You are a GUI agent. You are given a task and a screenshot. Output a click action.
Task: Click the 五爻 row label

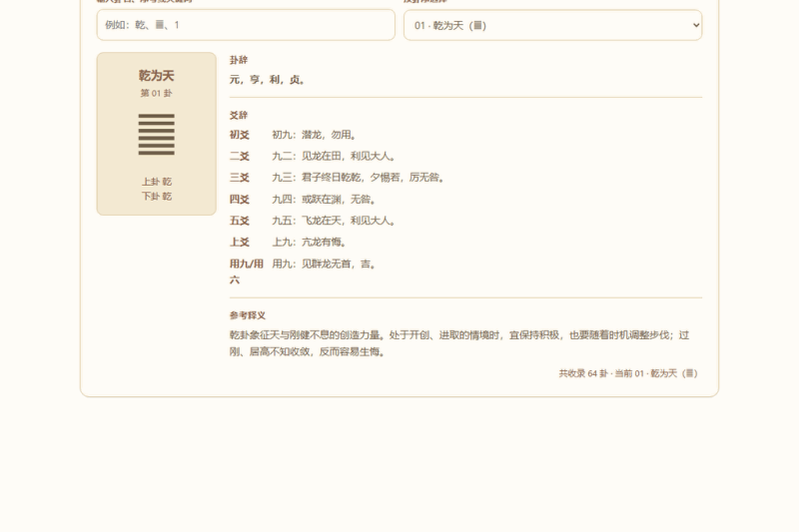click(240, 221)
